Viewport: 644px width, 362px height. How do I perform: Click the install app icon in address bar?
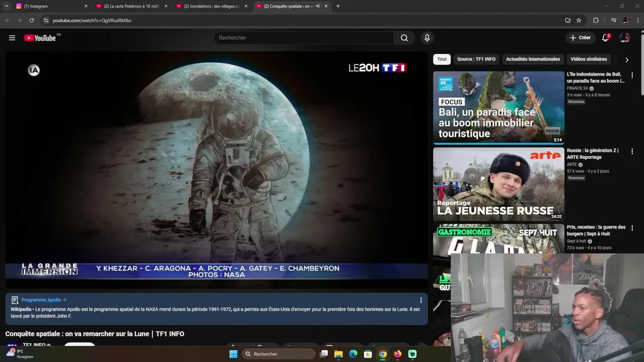(568, 20)
